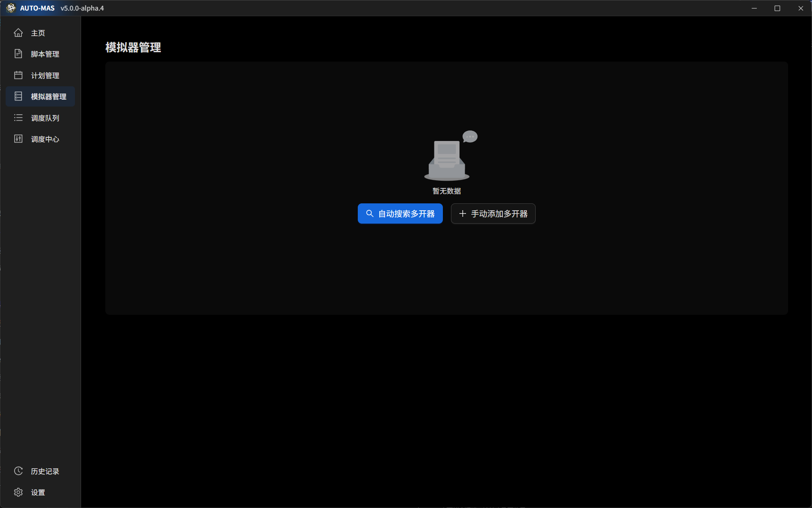The width and height of the screenshot is (812, 508).
Task: Click 自动搜索多开器 to auto-search emulators
Action: coord(400,213)
